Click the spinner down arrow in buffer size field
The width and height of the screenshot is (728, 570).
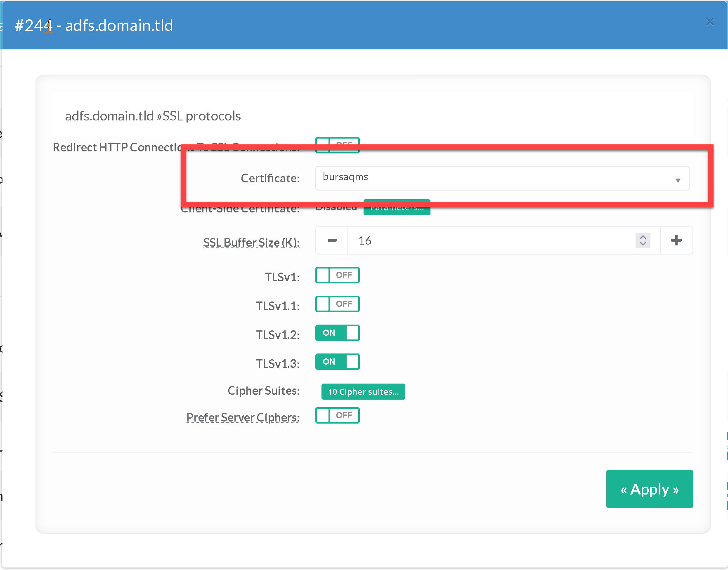click(643, 244)
